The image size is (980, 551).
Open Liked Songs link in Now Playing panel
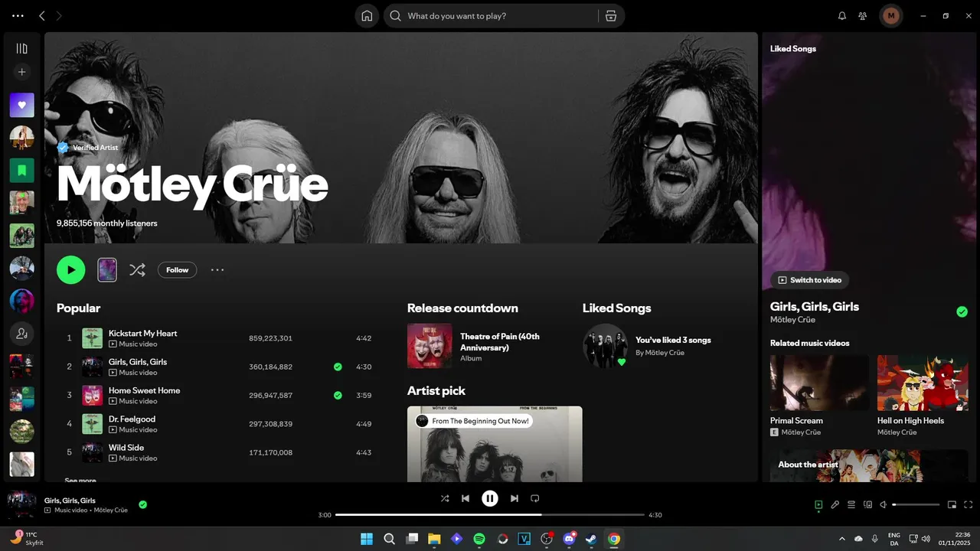[x=792, y=48]
